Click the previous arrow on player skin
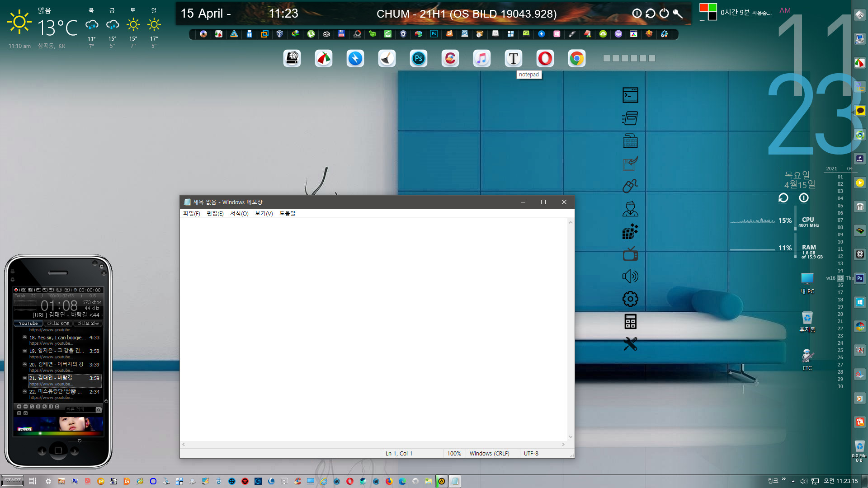Image resolution: width=868 pixels, height=488 pixels. 42,451
